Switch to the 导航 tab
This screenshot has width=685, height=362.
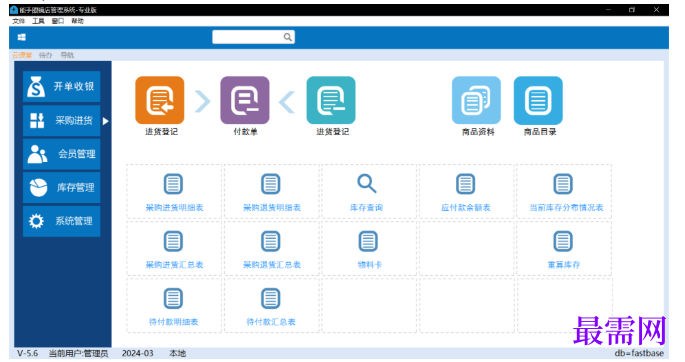coord(67,55)
